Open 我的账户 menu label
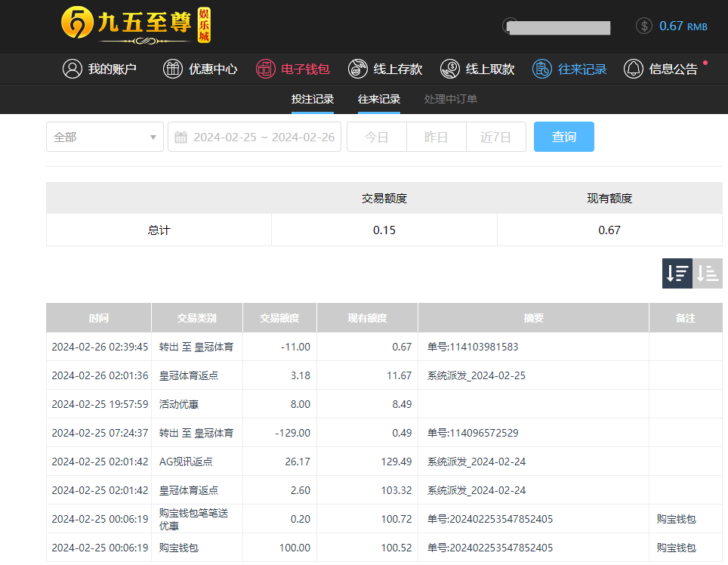The width and height of the screenshot is (728, 565). point(112,69)
